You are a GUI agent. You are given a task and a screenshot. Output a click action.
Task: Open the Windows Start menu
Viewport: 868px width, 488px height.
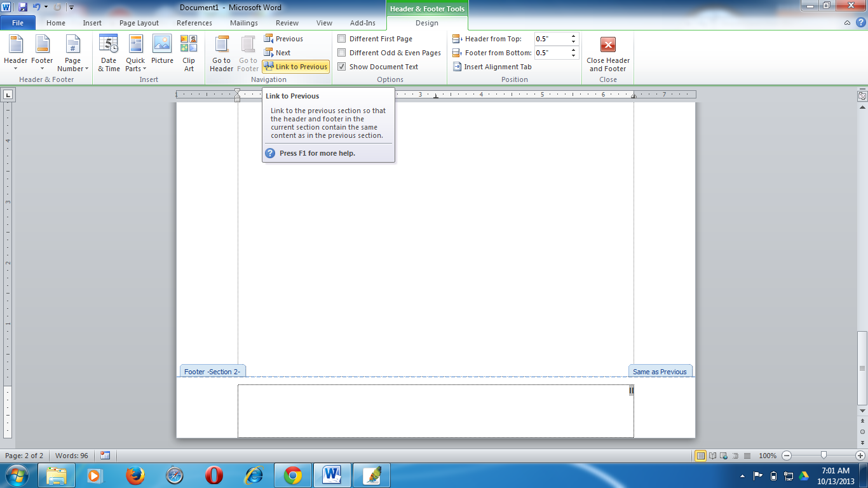(x=16, y=475)
